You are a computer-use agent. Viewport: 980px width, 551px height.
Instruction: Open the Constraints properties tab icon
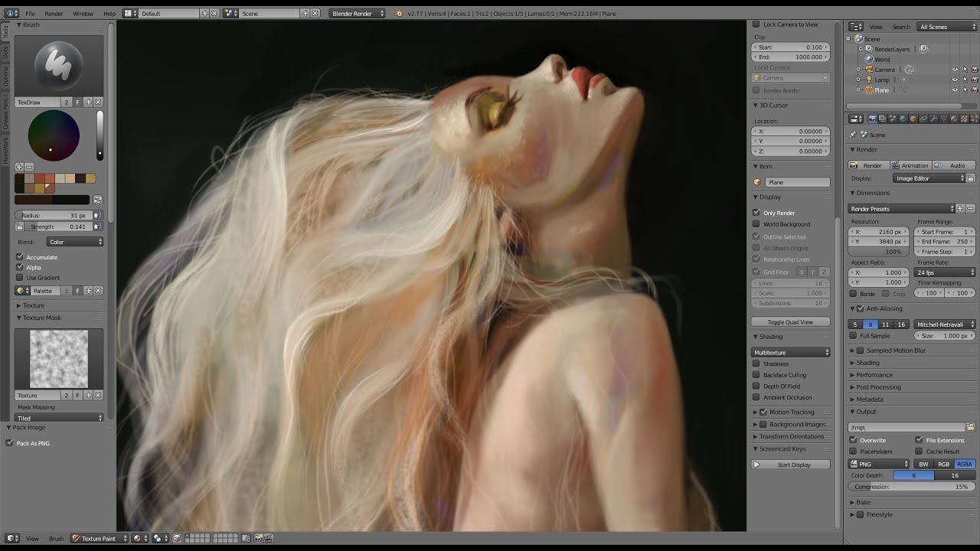pos(923,119)
